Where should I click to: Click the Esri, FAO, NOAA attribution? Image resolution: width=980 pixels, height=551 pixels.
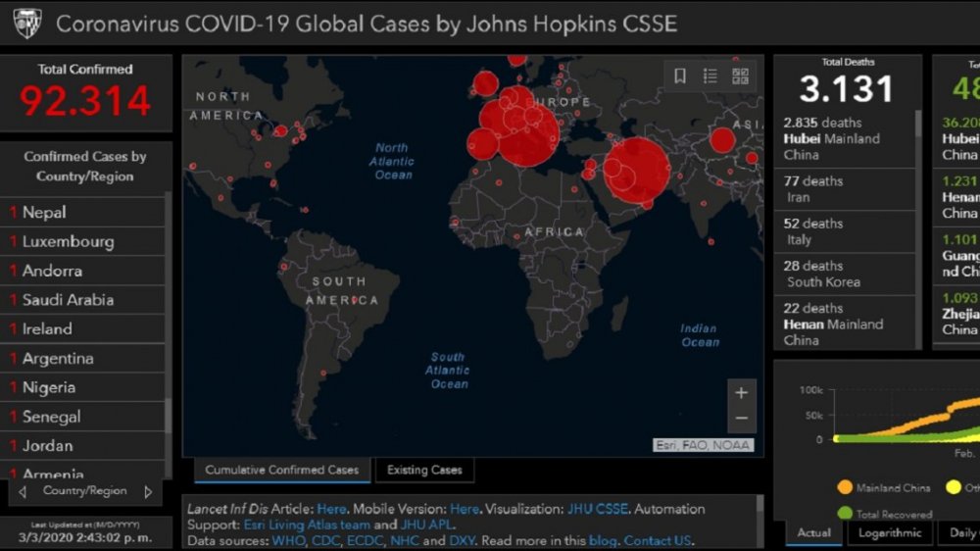[x=703, y=445]
